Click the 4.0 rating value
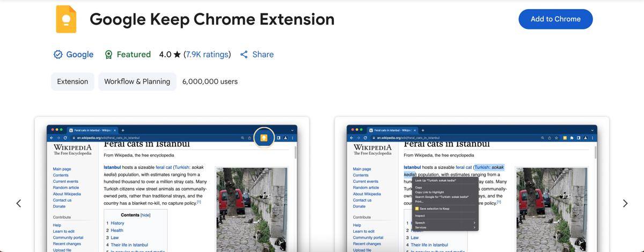The image size is (644, 252). point(165,54)
